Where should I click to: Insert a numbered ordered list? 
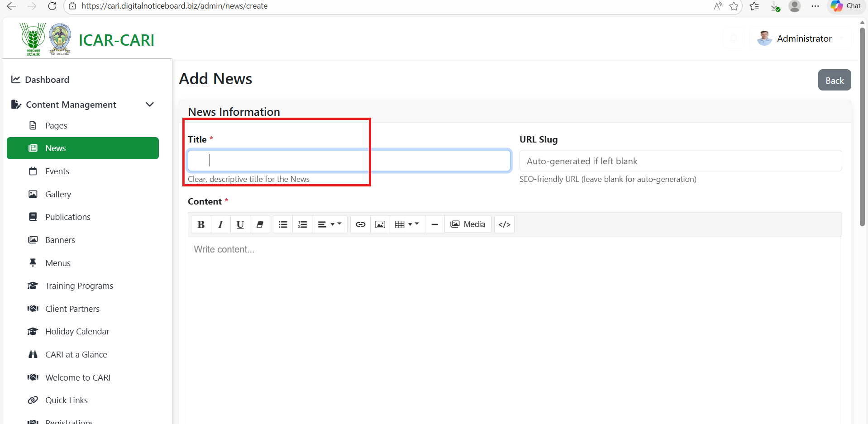point(302,224)
